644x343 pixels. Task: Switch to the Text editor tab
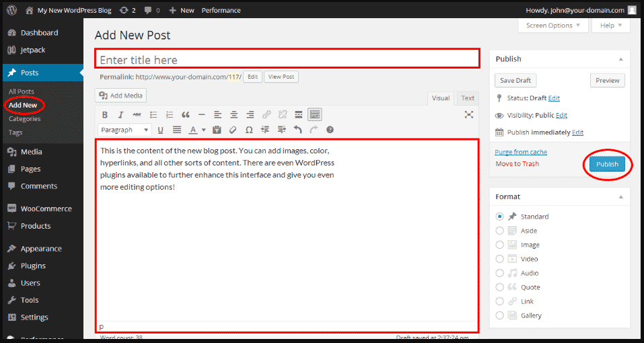[x=468, y=98]
